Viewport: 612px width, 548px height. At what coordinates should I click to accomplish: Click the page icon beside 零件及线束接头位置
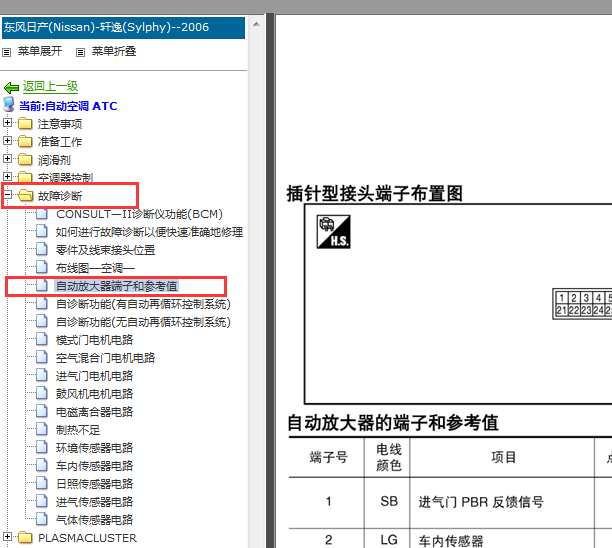pos(41,249)
